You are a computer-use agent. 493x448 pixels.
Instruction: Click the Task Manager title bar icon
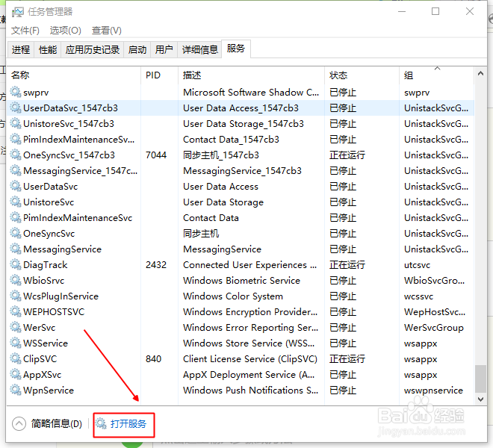18,12
